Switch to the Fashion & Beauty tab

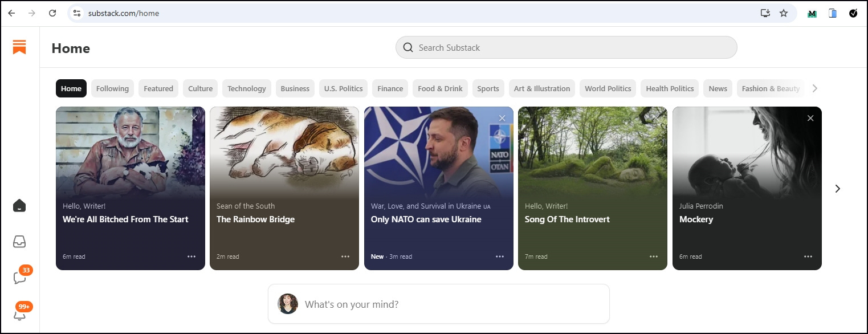tap(771, 88)
